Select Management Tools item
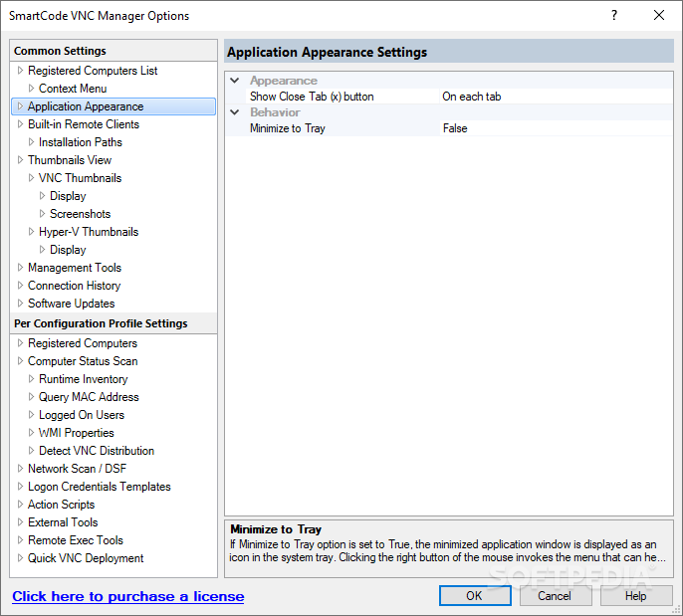Screen dimensions: 683x616 (75, 268)
